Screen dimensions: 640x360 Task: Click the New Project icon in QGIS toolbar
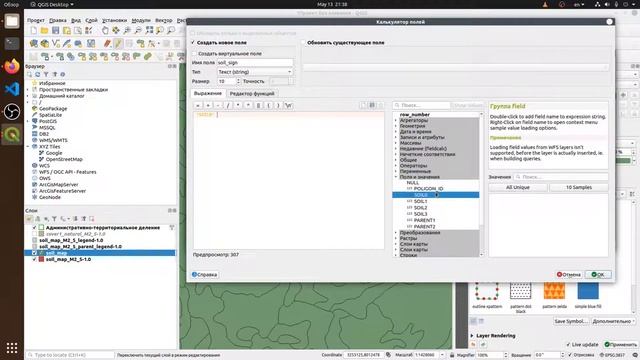[33, 31]
